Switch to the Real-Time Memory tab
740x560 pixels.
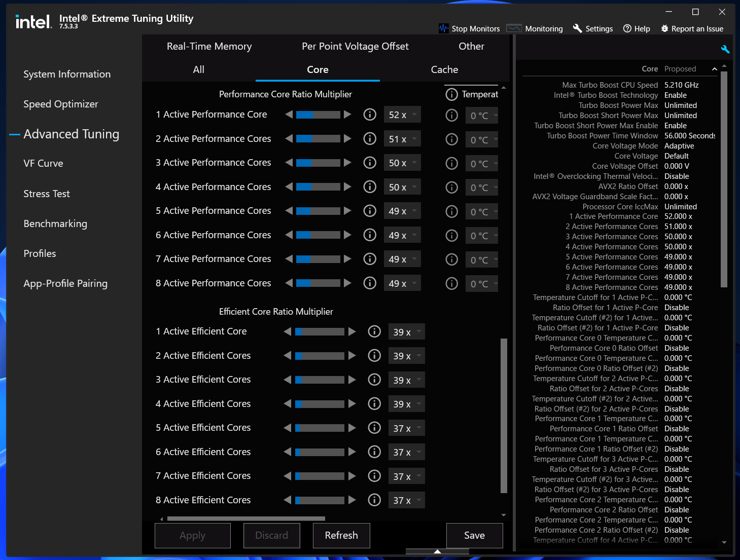209,46
